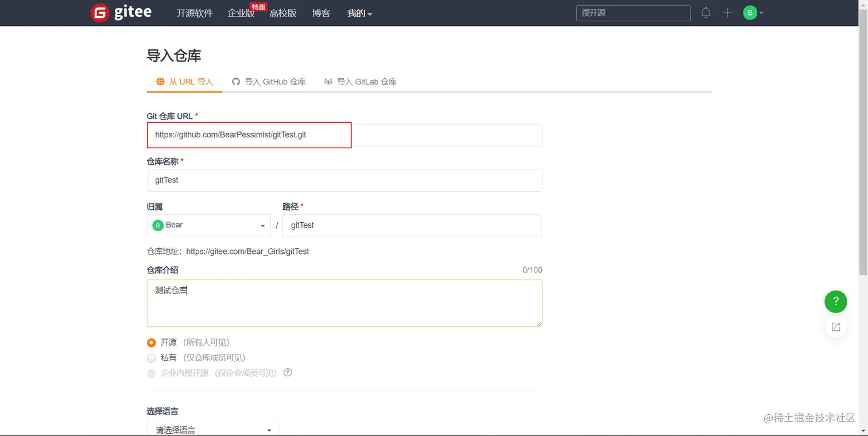Screen dimensions: 868x436
Task: Open the user avatar menu
Action: (x=753, y=13)
